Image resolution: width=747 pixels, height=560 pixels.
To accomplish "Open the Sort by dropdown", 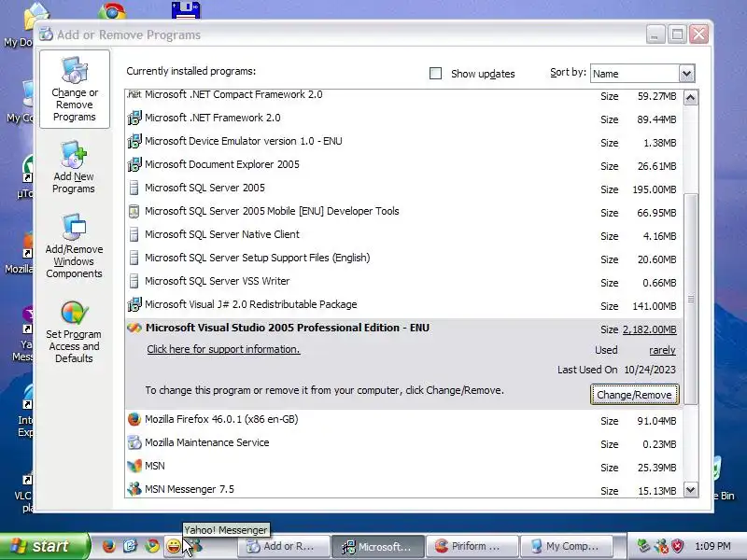I will pos(686,74).
